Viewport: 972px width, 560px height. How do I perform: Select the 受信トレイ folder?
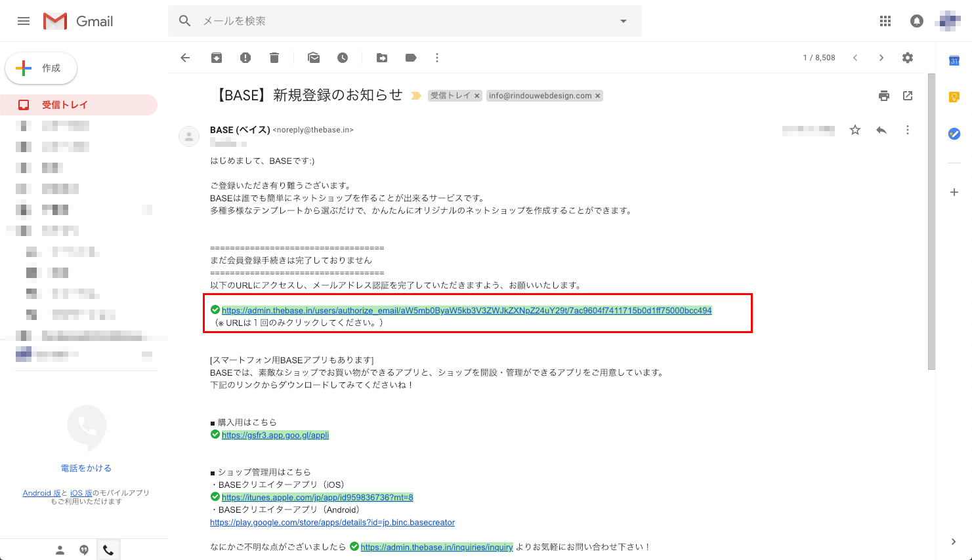pyautogui.click(x=79, y=105)
